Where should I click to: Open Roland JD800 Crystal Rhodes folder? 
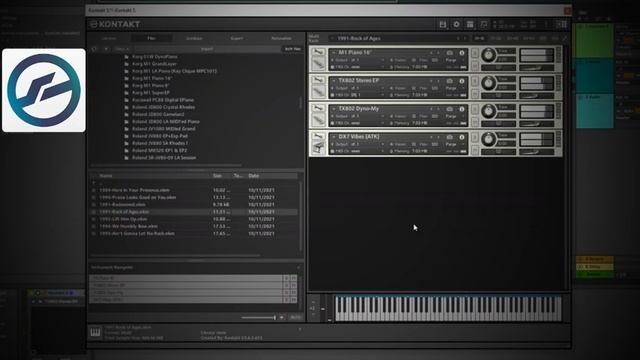tap(163, 107)
